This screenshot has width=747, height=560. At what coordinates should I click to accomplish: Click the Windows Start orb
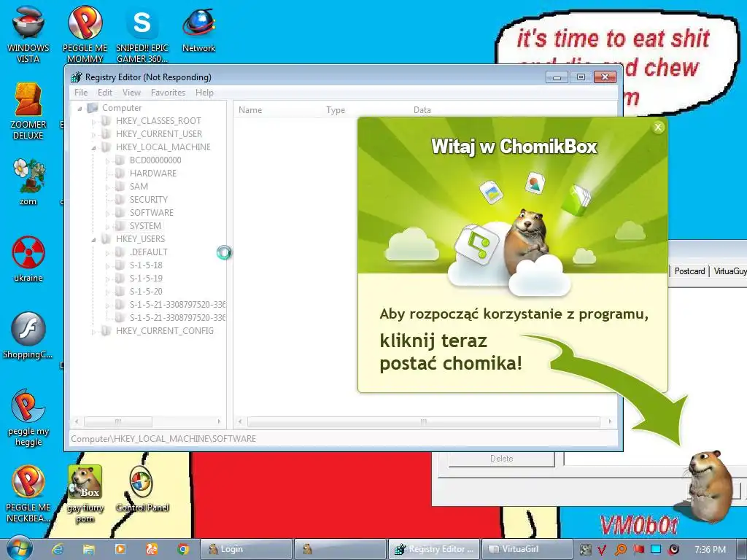click(20, 548)
